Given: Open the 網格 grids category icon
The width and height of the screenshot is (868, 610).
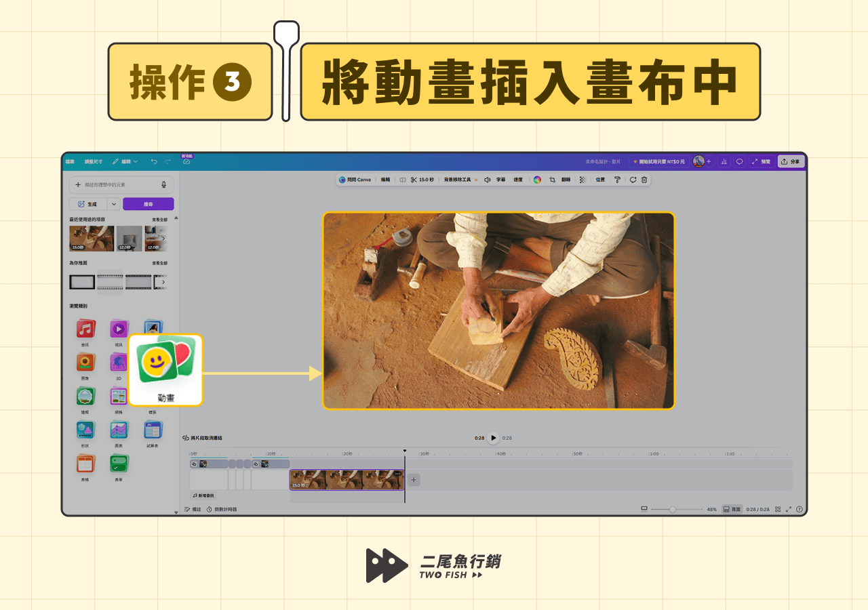Looking at the screenshot, I should 119,396.
